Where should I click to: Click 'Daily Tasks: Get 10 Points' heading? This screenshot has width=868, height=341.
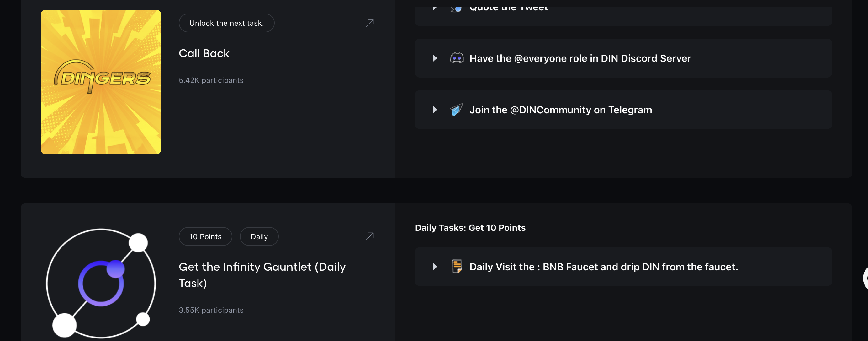pos(470,228)
